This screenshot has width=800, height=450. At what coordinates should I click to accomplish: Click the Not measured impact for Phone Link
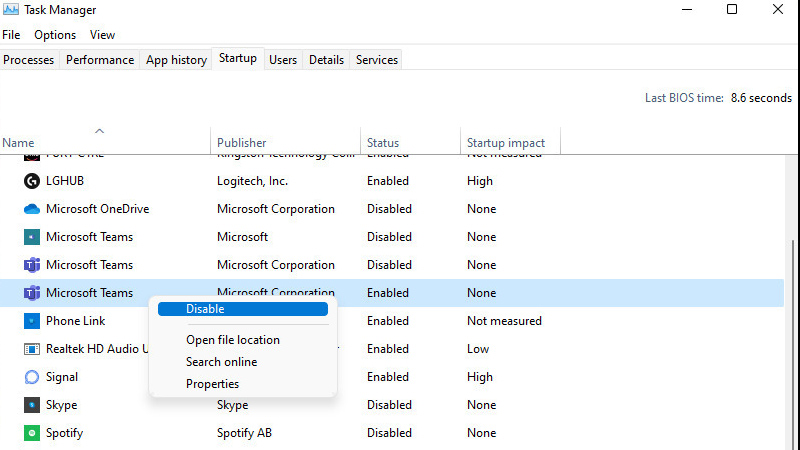tap(505, 321)
